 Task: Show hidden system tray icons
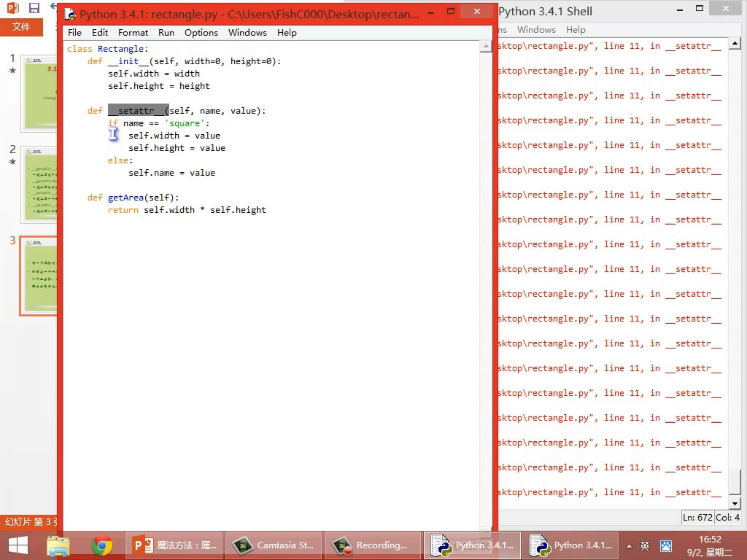tap(629, 545)
